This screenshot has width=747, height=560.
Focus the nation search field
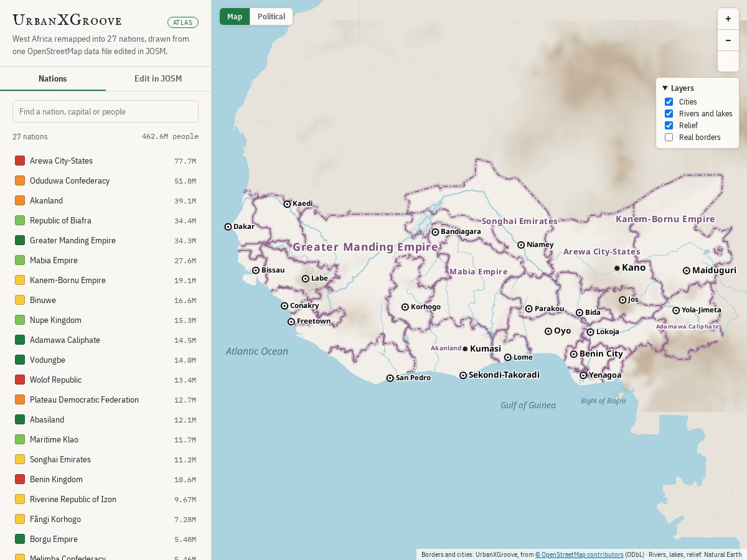pos(105,111)
